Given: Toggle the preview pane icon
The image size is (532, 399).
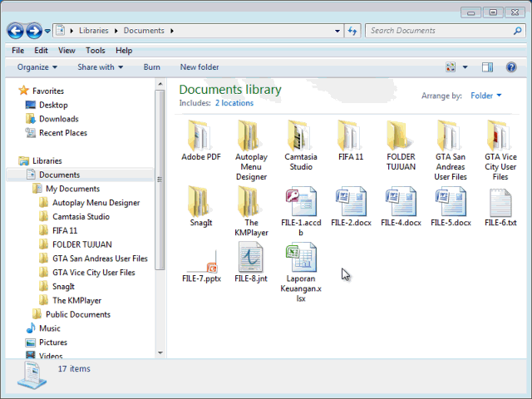Looking at the screenshot, I should (x=488, y=67).
